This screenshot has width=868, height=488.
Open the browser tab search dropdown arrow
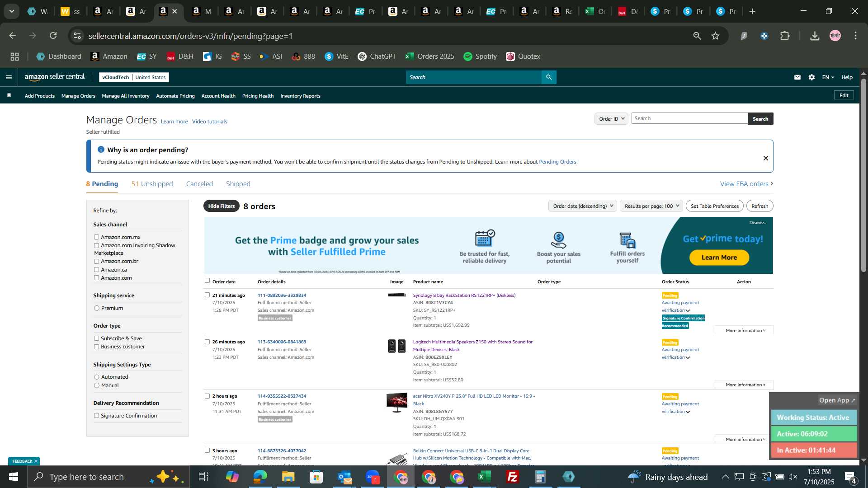pos(11,11)
